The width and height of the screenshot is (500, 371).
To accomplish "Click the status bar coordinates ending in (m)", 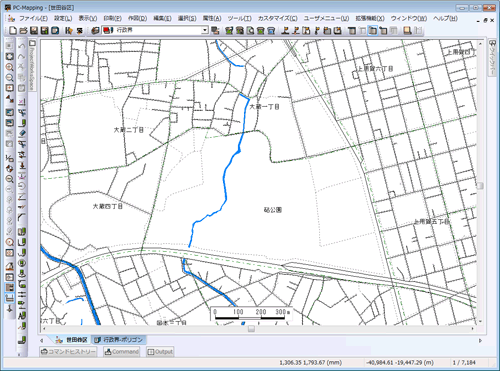I will click(x=400, y=362).
